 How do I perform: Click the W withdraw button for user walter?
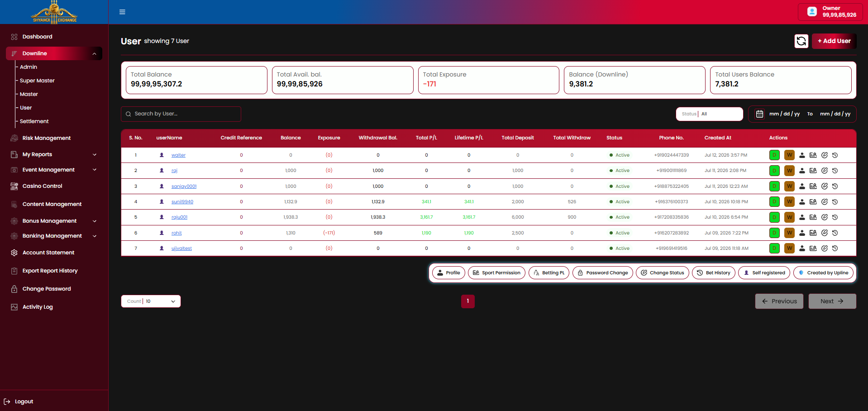pyautogui.click(x=789, y=155)
